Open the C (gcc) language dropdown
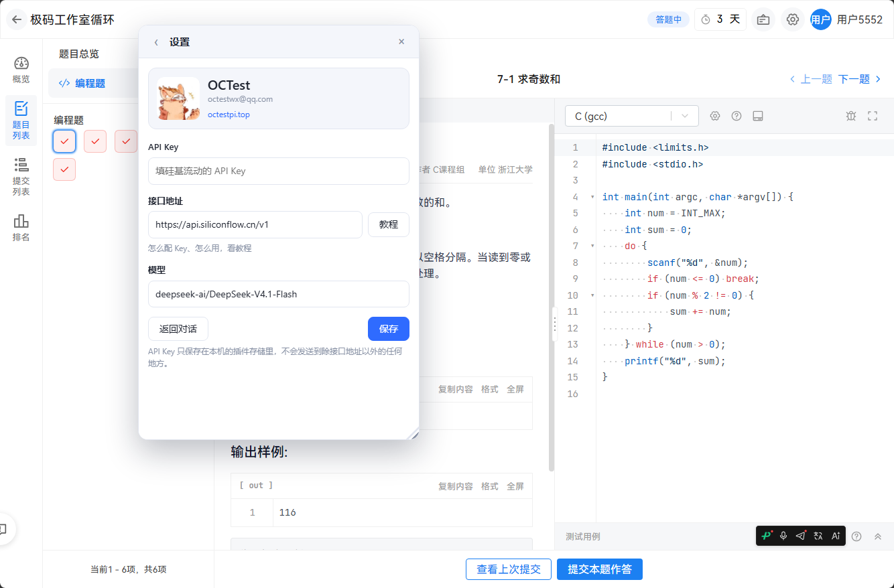894x588 pixels. (x=631, y=116)
